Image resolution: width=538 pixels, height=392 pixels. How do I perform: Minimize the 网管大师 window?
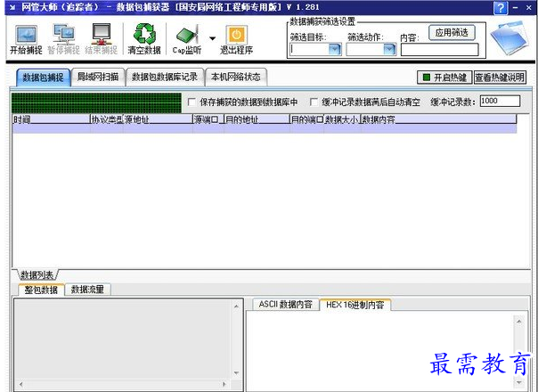coord(515,7)
